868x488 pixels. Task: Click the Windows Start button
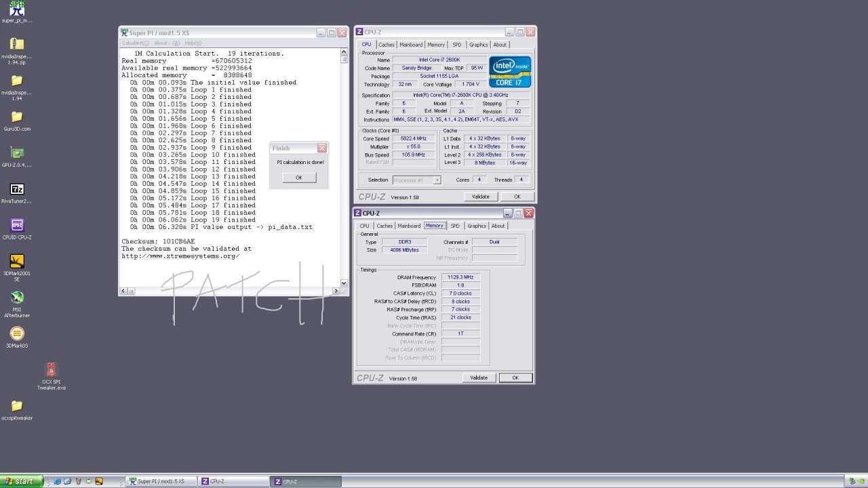21,481
